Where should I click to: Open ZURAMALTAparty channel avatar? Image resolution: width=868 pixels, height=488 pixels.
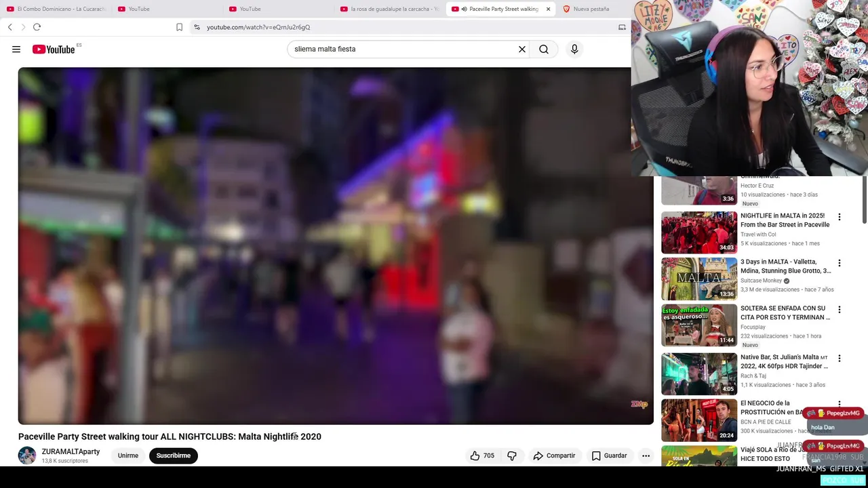[x=27, y=455]
